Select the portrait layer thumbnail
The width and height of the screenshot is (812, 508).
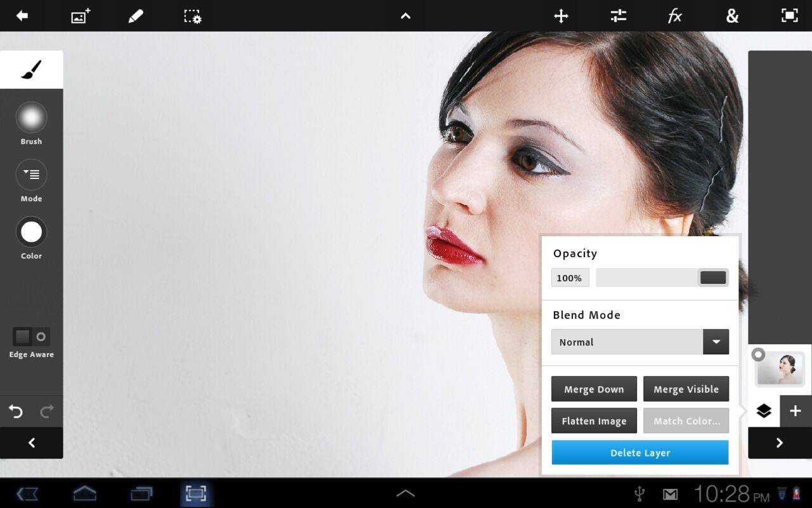779,368
